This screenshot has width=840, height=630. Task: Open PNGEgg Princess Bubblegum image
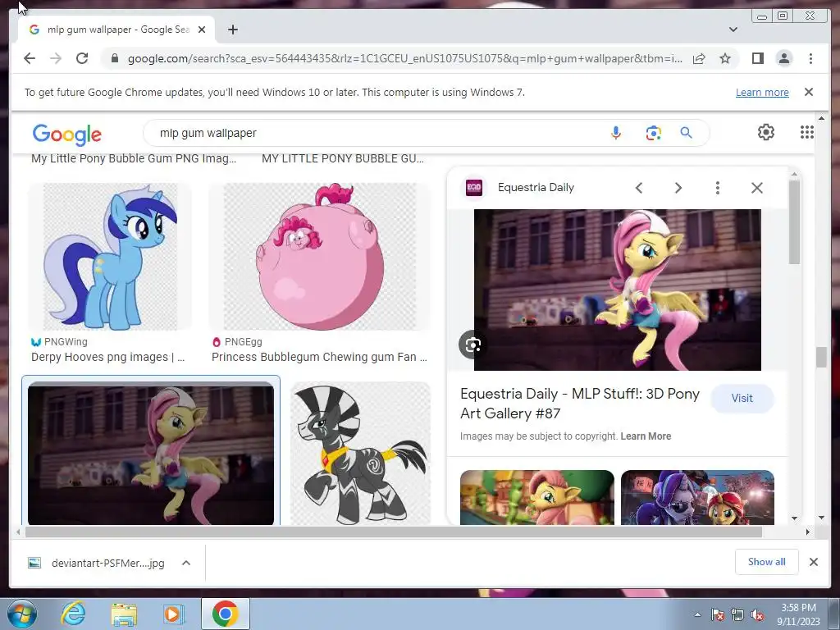(320, 257)
